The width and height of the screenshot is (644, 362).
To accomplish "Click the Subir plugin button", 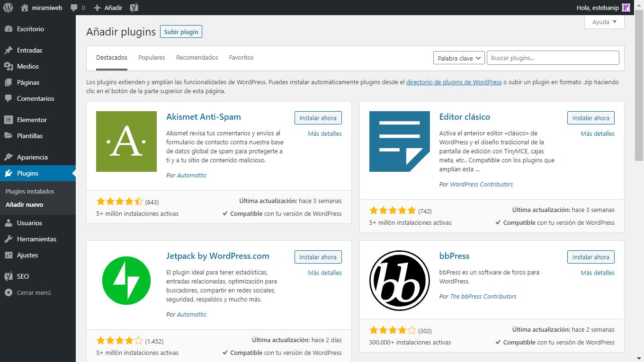I will tap(181, 32).
